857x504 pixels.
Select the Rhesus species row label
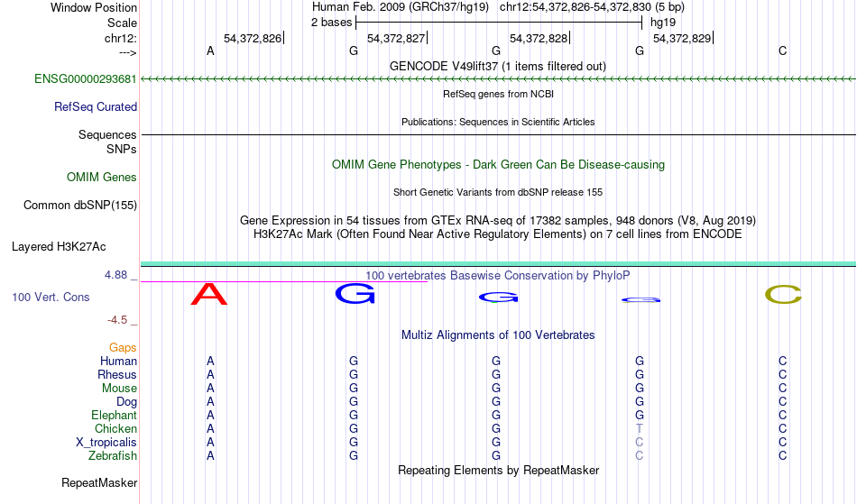pyautogui.click(x=116, y=375)
